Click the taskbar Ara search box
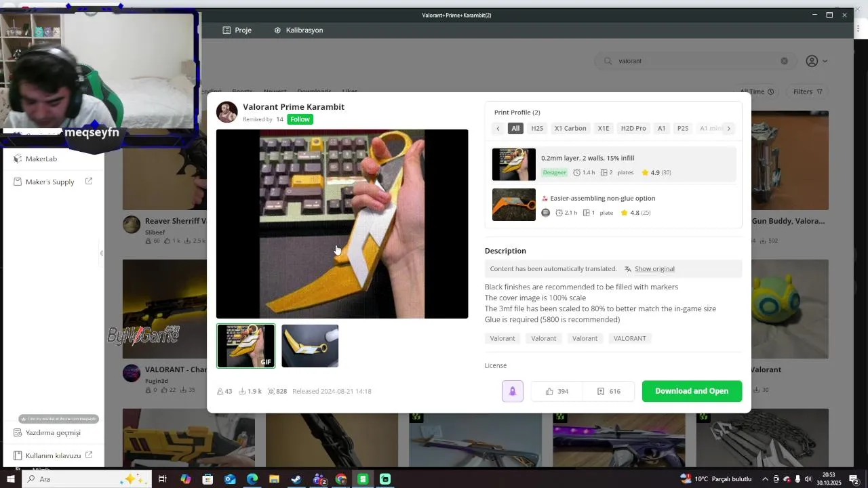 (x=86, y=479)
